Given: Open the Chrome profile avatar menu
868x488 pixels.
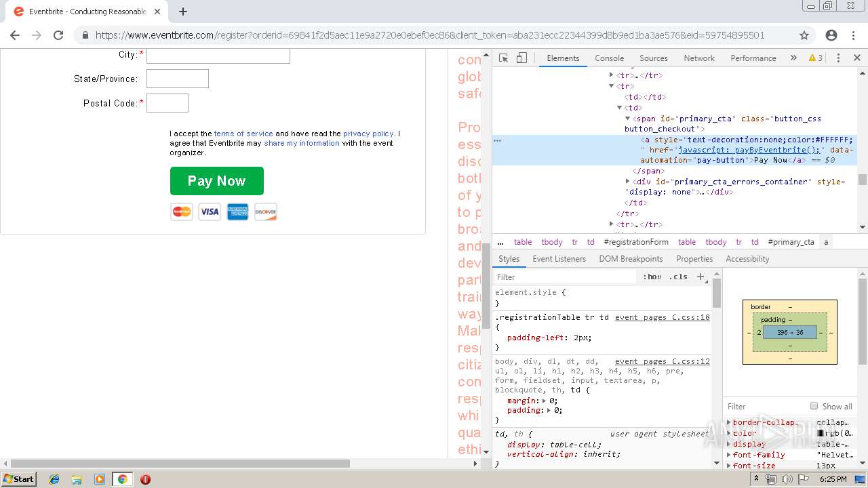Looking at the screenshot, I should pos(831,35).
